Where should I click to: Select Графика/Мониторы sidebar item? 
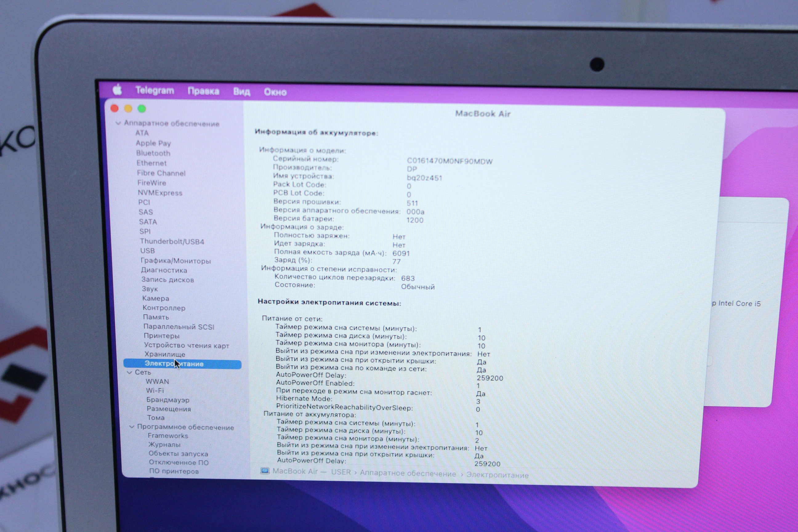coord(176,261)
